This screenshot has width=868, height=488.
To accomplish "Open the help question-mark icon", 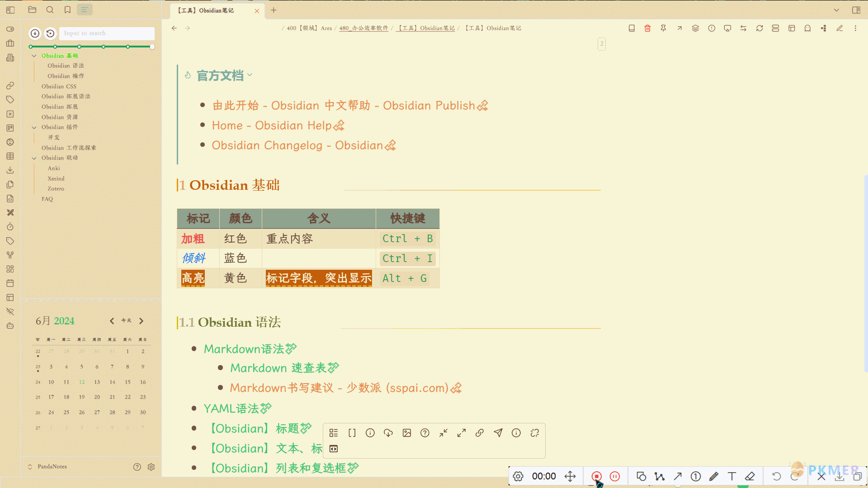I will [137, 467].
